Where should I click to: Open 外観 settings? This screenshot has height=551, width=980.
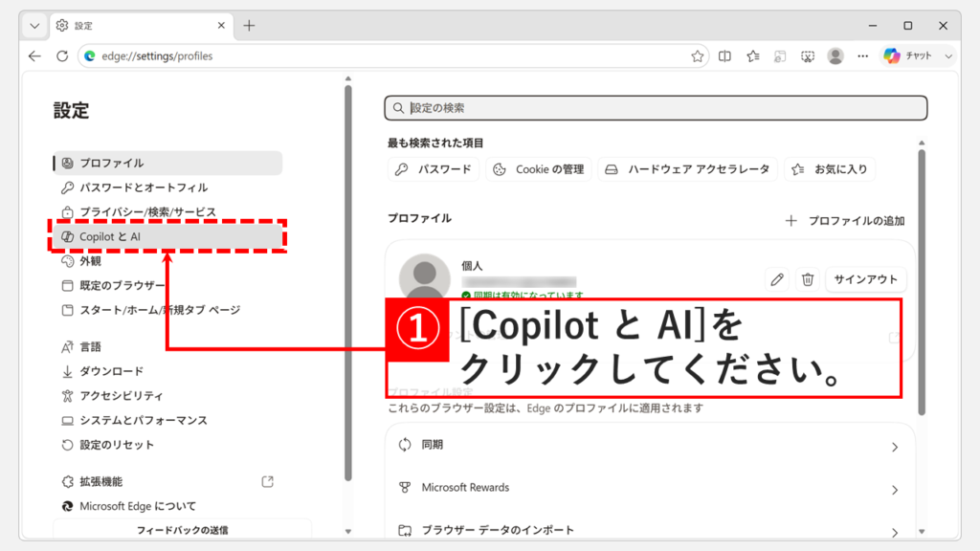point(167,261)
